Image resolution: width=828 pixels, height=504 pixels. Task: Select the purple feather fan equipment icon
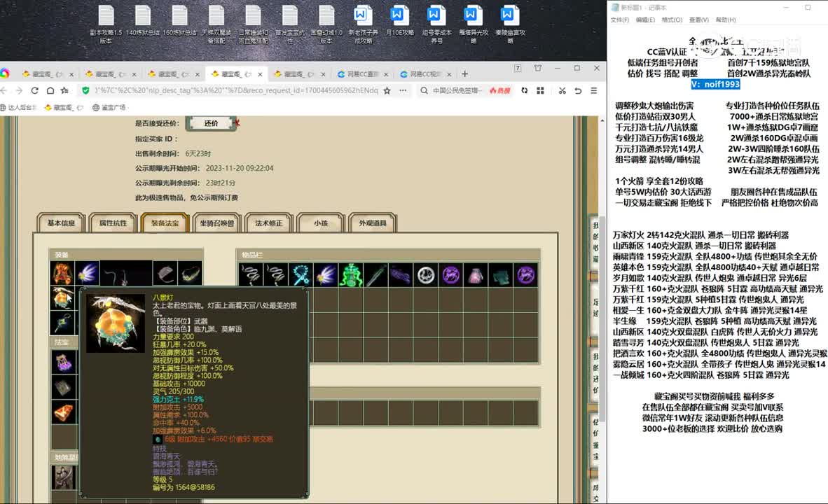point(88,274)
